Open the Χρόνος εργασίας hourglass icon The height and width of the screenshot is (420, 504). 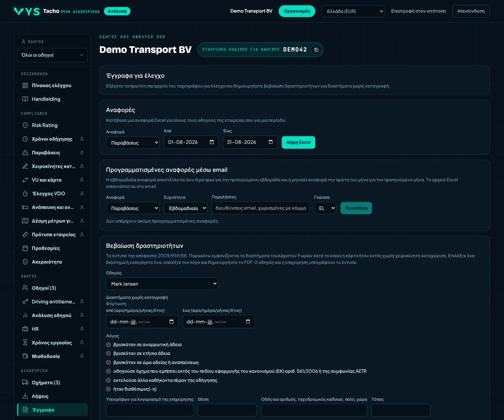click(25, 343)
